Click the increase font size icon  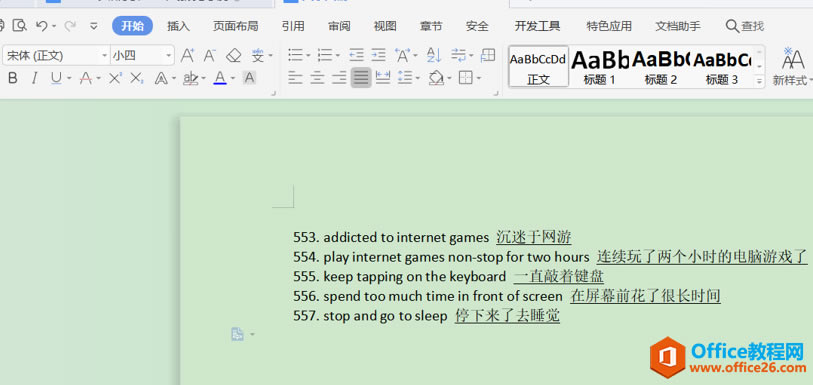pos(187,55)
